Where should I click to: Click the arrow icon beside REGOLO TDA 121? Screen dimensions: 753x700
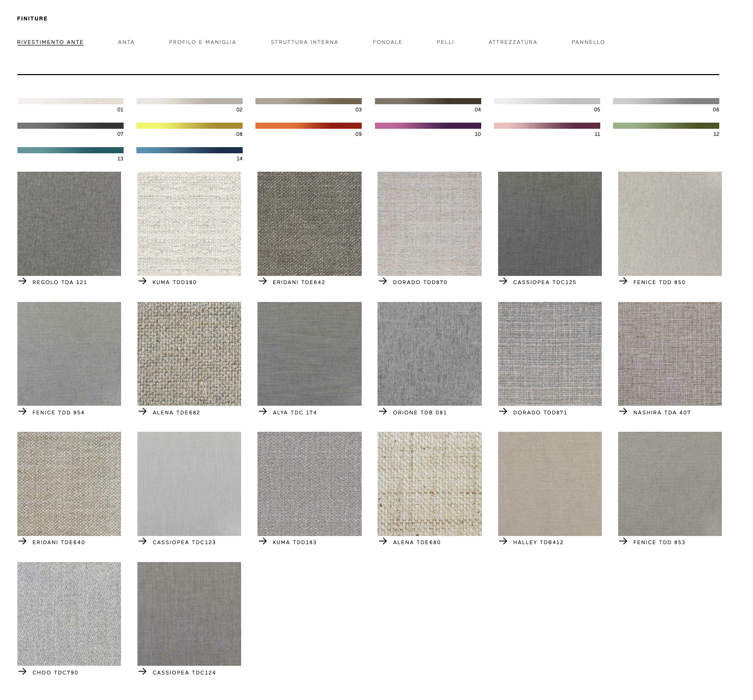pyautogui.click(x=22, y=282)
